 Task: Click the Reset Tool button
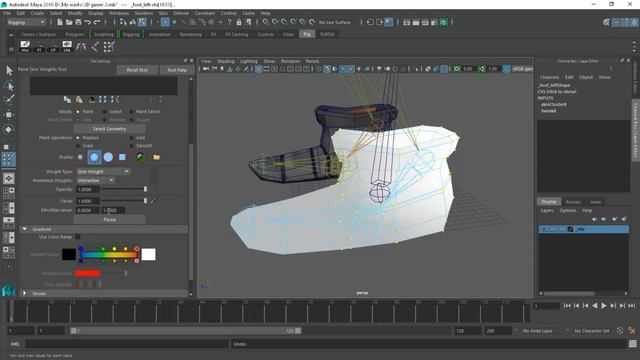pos(137,70)
